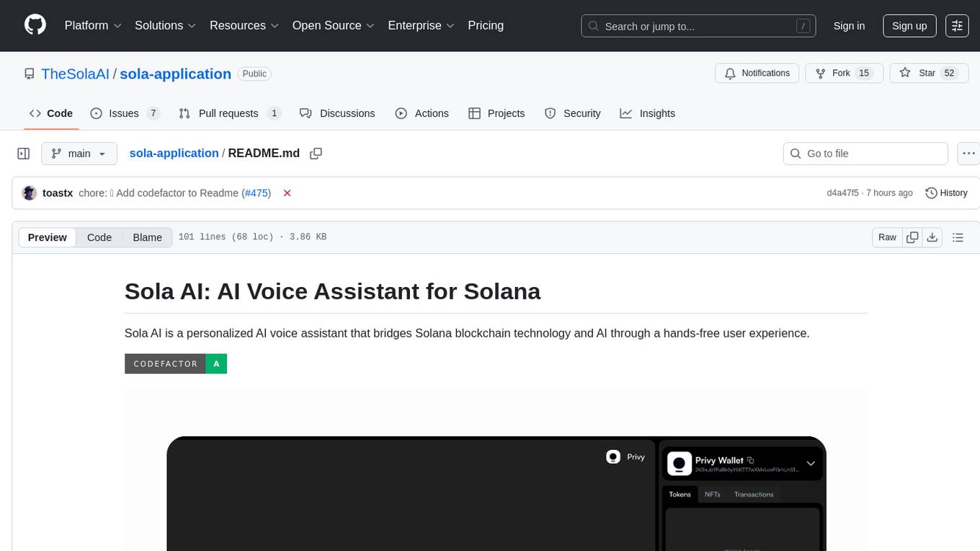View failed checks red X status

tap(287, 193)
